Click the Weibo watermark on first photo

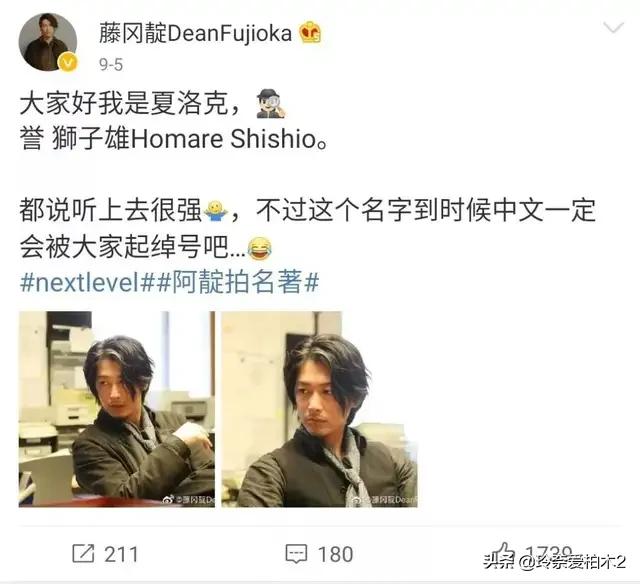click(x=189, y=500)
